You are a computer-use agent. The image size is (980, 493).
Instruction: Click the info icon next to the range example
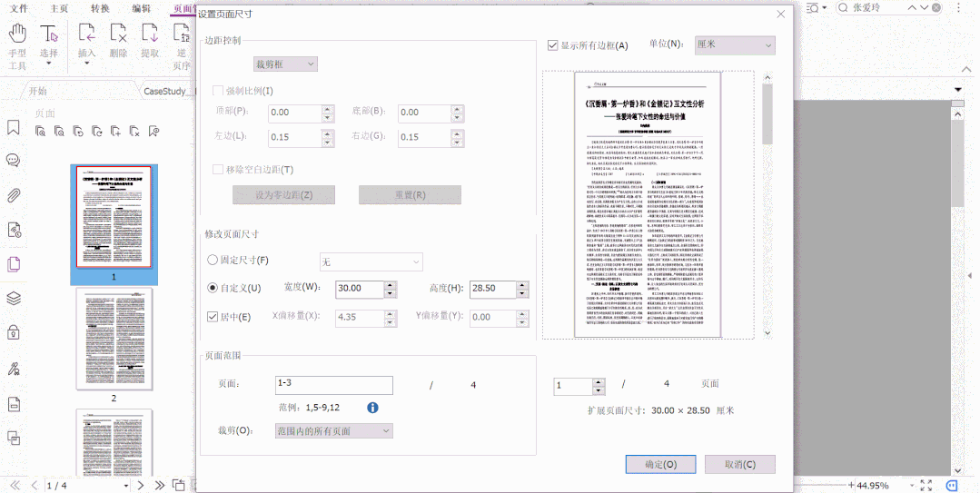point(372,408)
